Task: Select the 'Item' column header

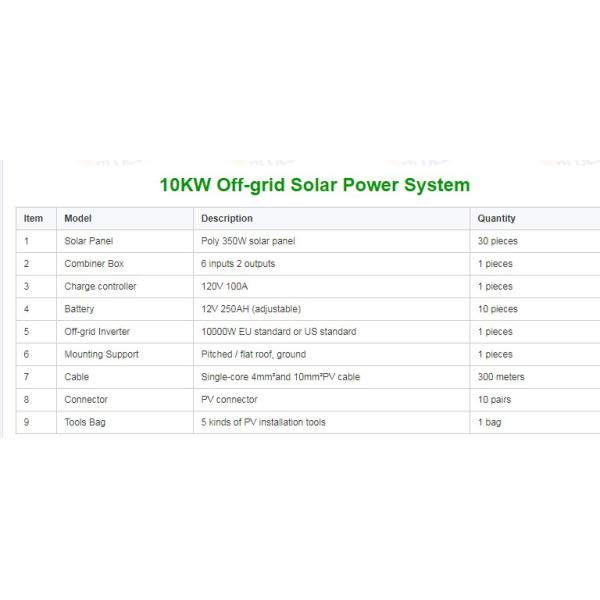Action: 34,218
